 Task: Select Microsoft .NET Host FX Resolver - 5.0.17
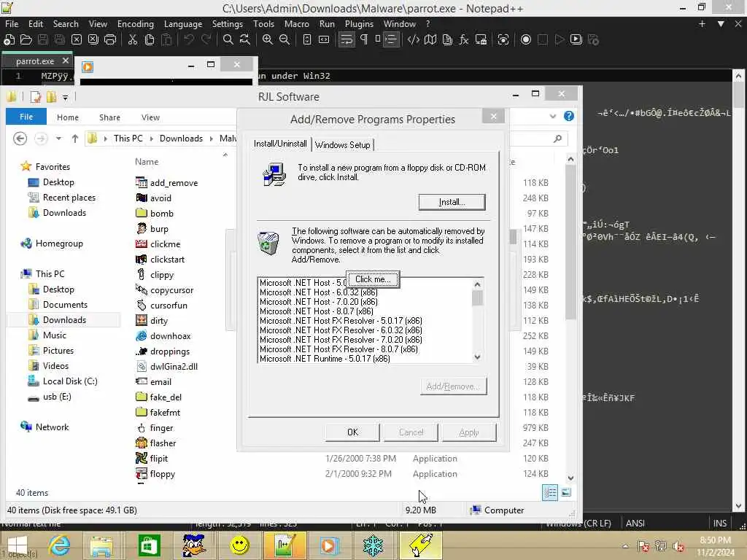click(341, 321)
